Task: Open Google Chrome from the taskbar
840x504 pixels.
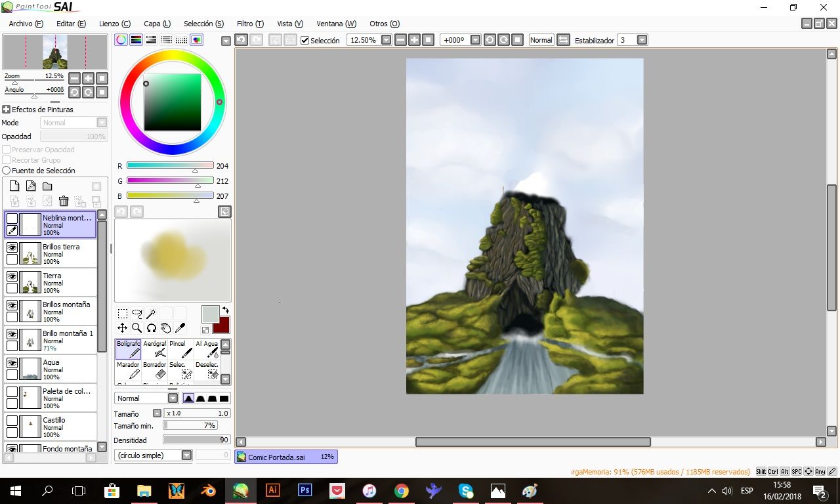Action: point(401,490)
